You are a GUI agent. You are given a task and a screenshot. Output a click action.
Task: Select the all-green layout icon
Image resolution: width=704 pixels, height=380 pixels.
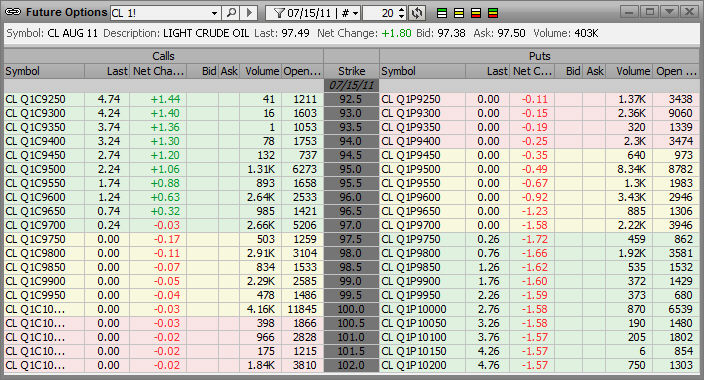(442, 13)
